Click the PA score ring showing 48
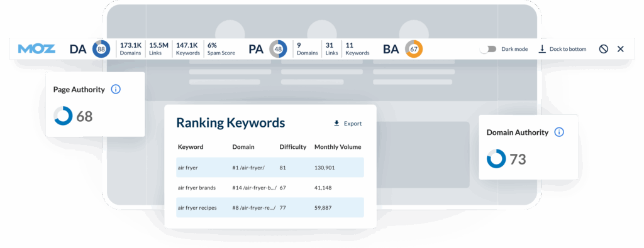 pos(278,49)
